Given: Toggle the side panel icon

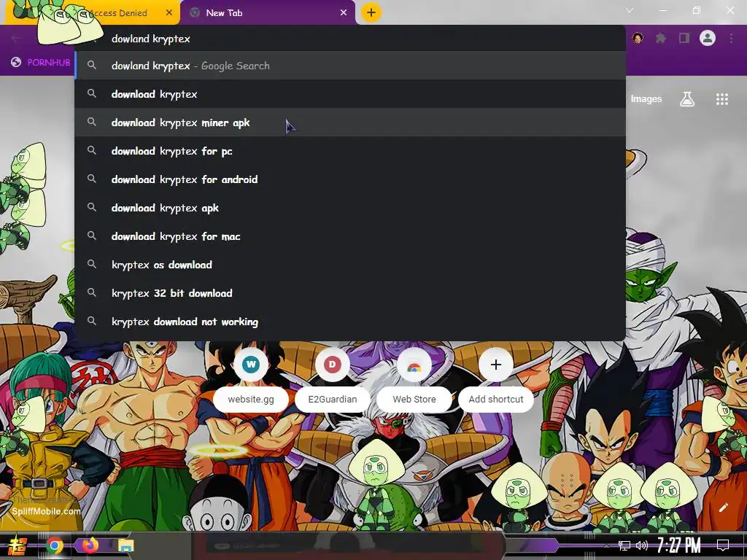Looking at the screenshot, I should [x=684, y=38].
